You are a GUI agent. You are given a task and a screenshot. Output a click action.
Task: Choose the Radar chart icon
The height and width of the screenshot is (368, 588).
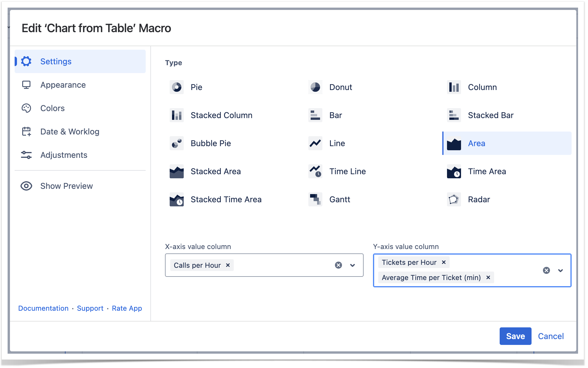pos(454,199)
